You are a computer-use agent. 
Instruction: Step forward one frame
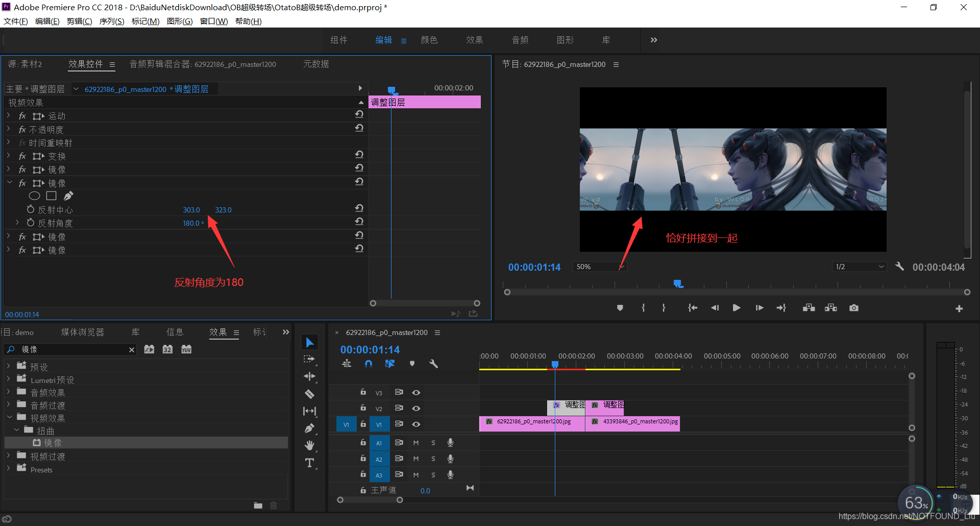pos(759,308)
